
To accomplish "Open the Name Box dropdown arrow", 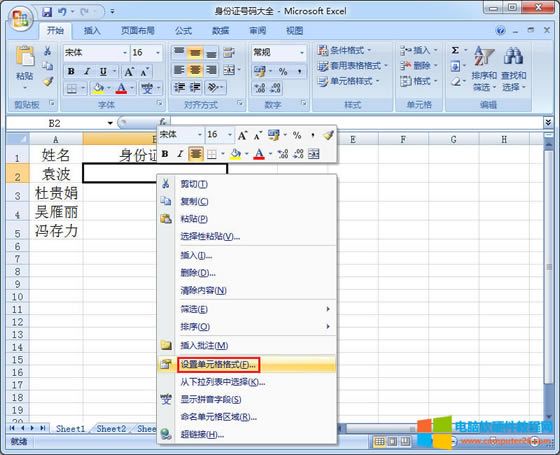I will point(110,123).
